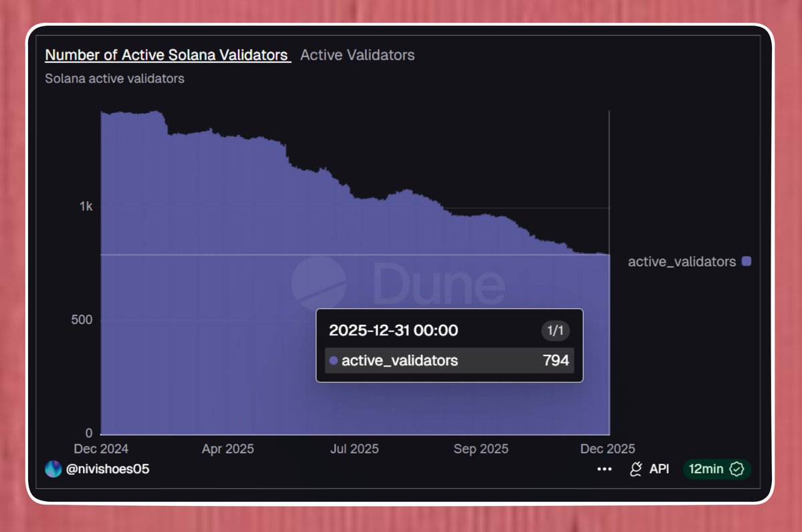Image resolution: width=802 pixels, height=532 pixels.
Task: Click the 0 y-axis label
Action: tap(89, 433)
